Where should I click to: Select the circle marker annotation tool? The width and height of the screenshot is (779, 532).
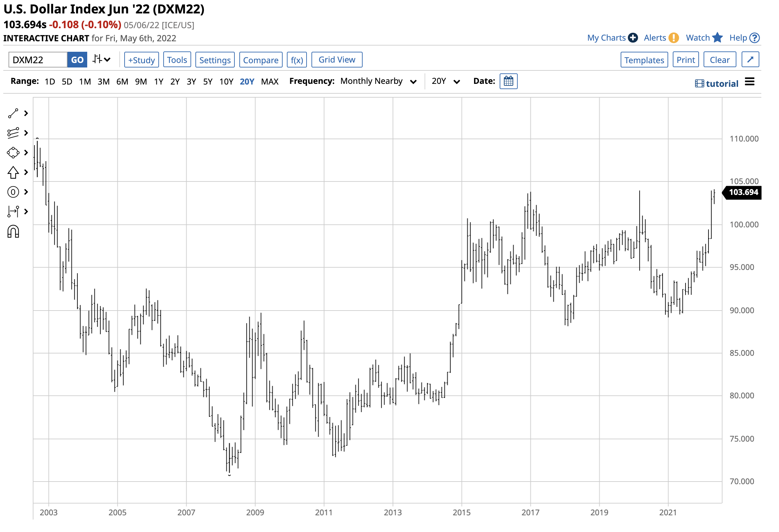pyautogui.click(x=13, y=192)
